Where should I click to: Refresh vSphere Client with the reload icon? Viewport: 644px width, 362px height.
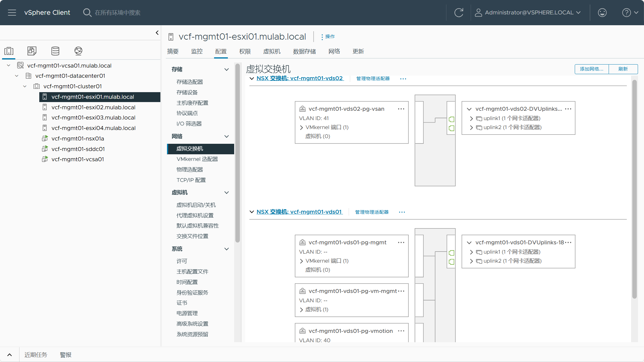point(459,13)
